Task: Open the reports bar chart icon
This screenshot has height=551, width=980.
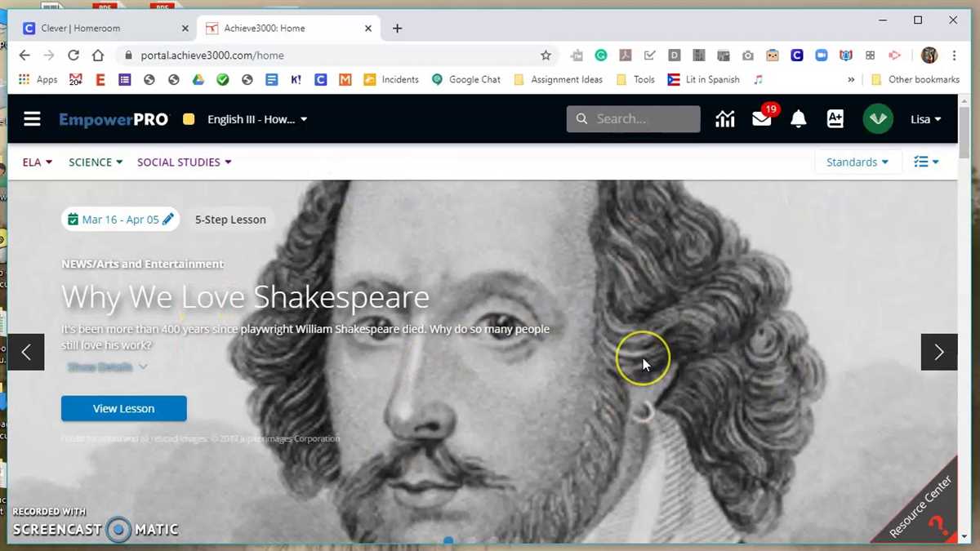Action: point(724,119)
